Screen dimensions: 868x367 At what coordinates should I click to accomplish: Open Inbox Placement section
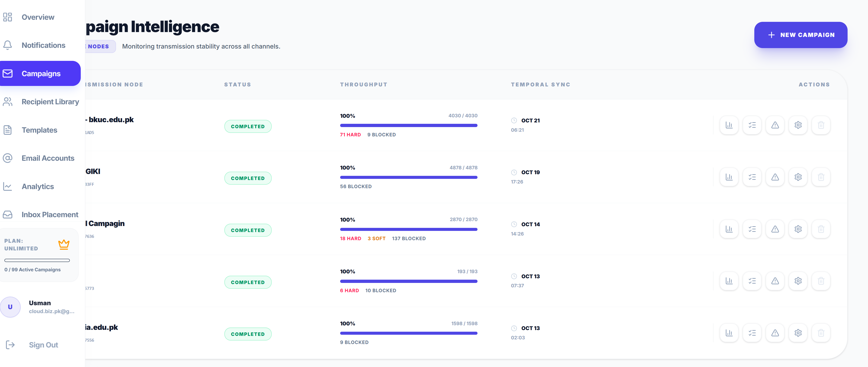[40, 215]
